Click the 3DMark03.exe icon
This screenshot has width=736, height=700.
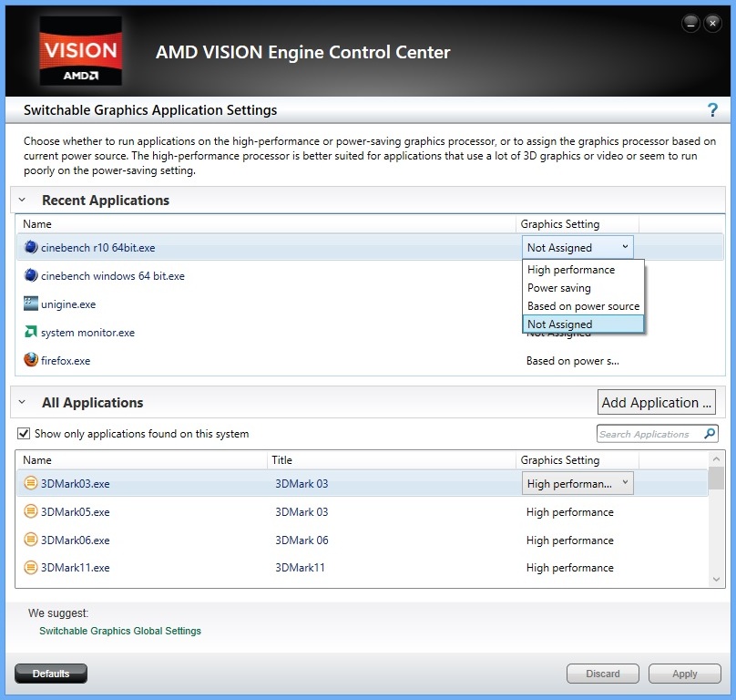[x=30, y=483]
